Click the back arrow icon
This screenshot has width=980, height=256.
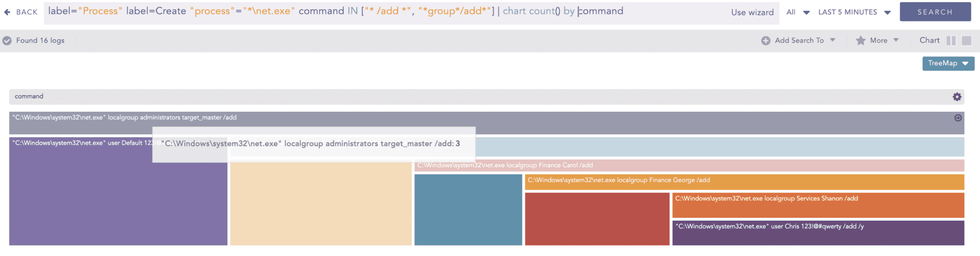[x=7, y=12]
